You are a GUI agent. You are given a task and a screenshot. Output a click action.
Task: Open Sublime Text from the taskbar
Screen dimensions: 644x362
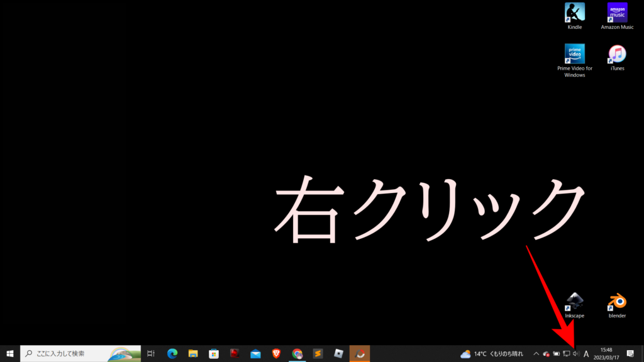pyautogui.click(x=318, y=354)
